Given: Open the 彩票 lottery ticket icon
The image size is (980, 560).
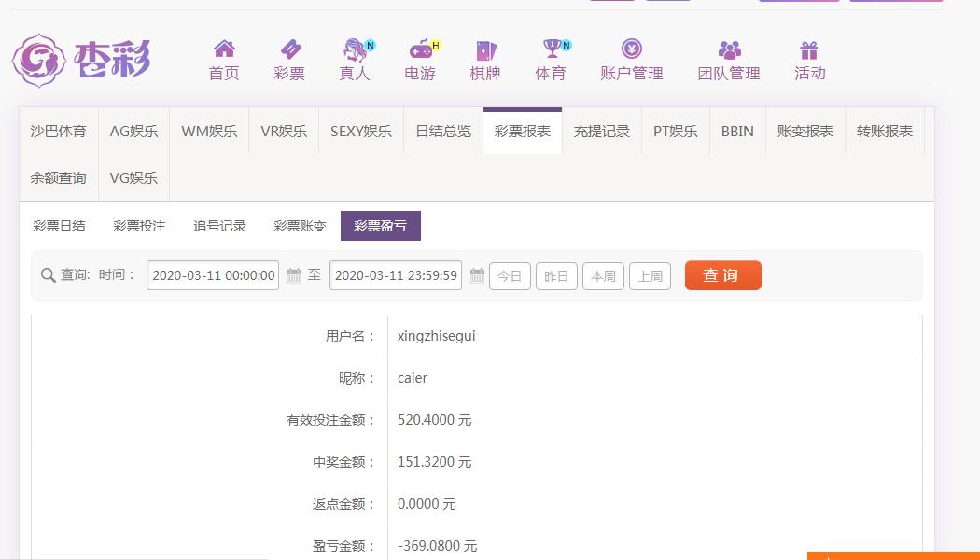Looking at the screenshot, I should coord(290,49).
